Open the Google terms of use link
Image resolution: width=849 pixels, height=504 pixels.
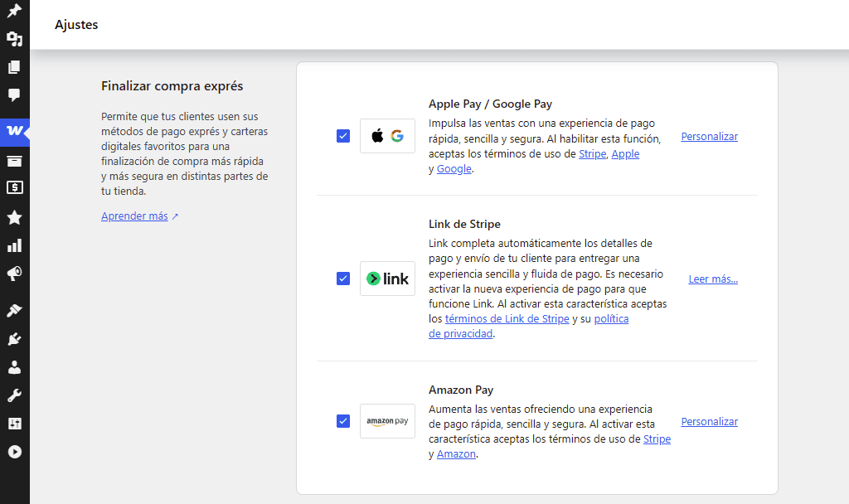(x=454, y=169)
